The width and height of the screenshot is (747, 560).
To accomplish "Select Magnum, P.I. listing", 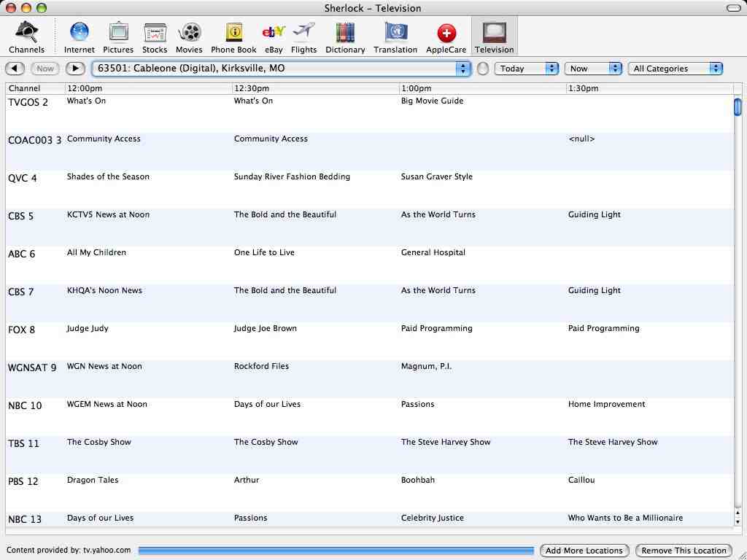I will [426, 366].
